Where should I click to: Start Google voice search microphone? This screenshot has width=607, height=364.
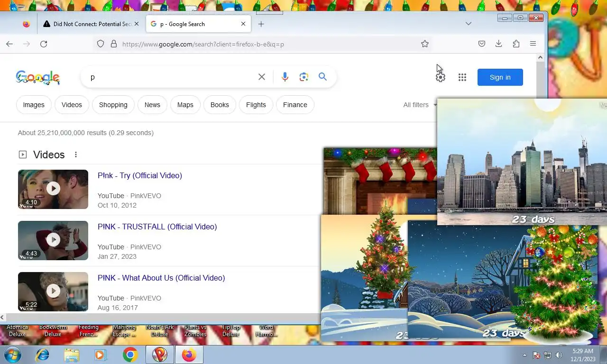pyautogui.click(x=285, y=77)
